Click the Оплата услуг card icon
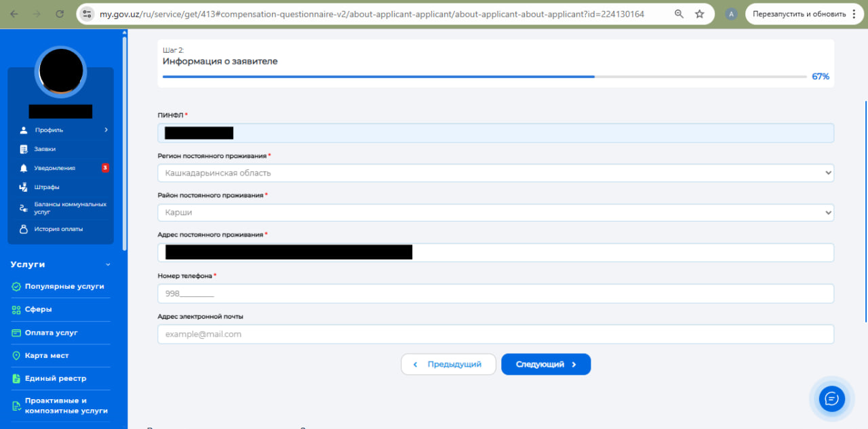The image size is (868, 429). [16, 333]
